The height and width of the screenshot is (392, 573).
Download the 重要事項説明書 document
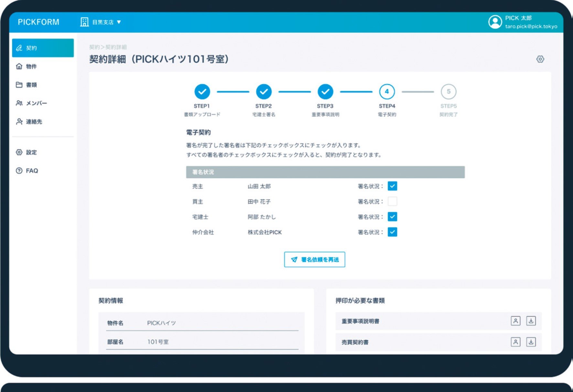(531, 321)
